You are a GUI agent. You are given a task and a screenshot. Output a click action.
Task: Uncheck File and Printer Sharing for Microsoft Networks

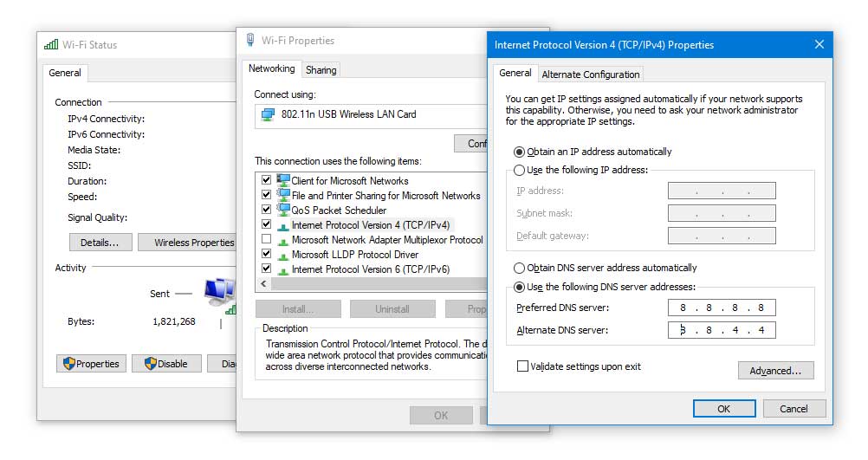[266, 195]
